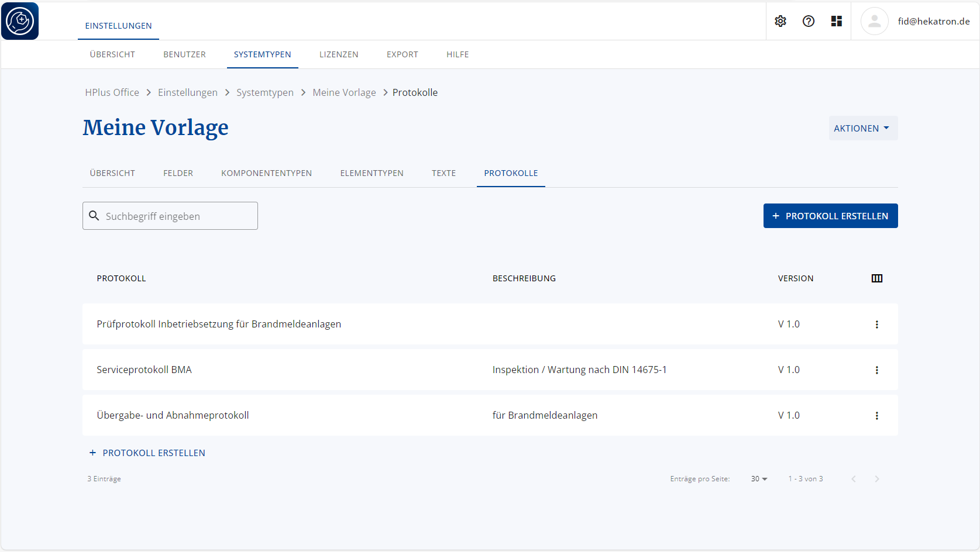Click the HPlus Office logo icon
This screenshot has width=980, height=552.
(20, 21)
